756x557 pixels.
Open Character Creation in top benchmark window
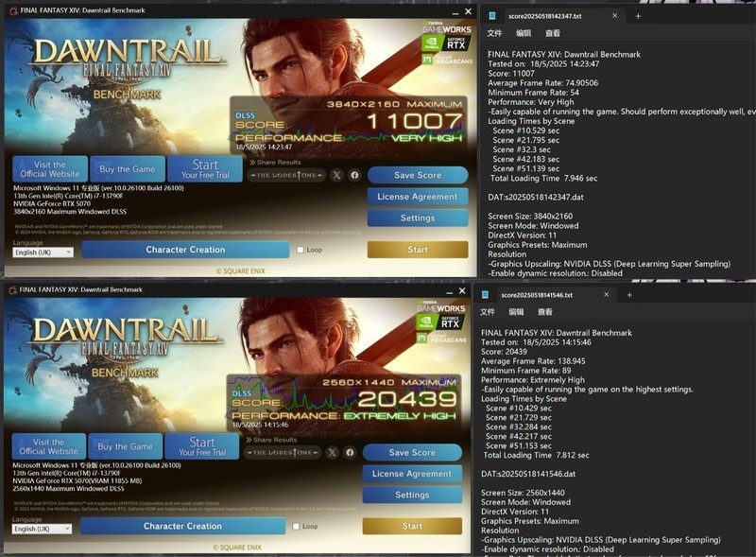click(x=185, y=250)
